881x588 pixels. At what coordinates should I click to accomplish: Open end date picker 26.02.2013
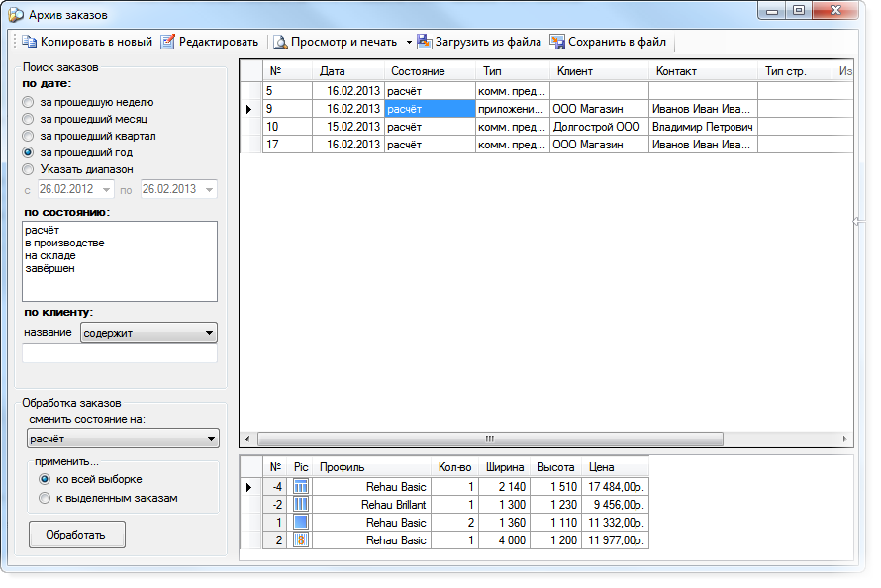(x=209, y=190)
